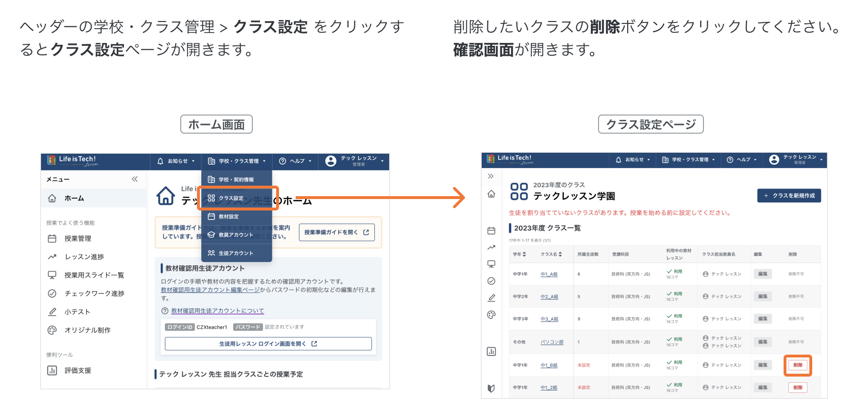868x399 pixels.
Task: Collapse the メニュー sidebar with the double chevron
Action: tap(134, 179)
